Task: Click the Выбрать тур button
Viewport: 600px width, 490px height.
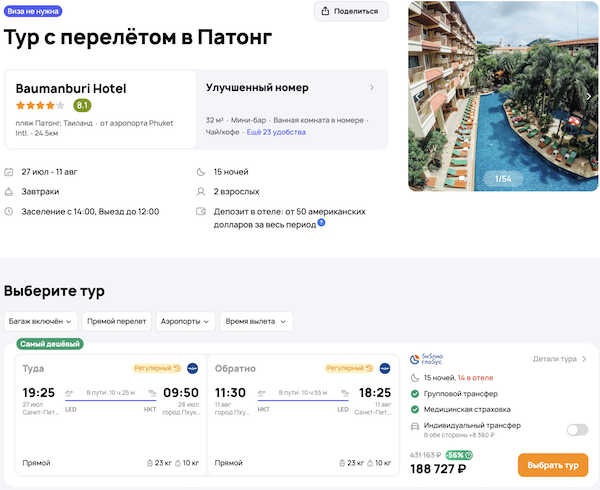Action: click(x=553, y=466)
